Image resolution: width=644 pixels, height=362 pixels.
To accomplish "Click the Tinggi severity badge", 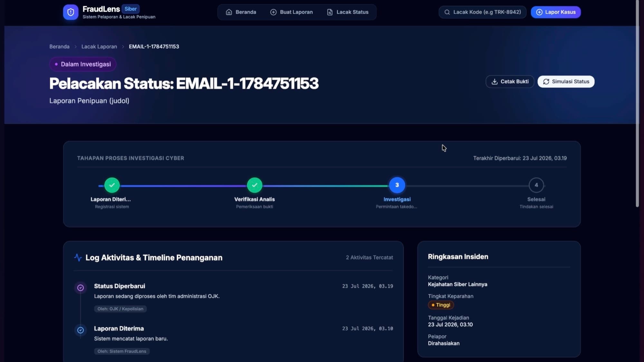I will coord(441,305).
